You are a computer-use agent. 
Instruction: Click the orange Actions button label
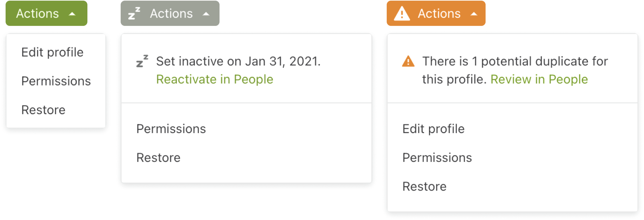click(x=439, y=14)
